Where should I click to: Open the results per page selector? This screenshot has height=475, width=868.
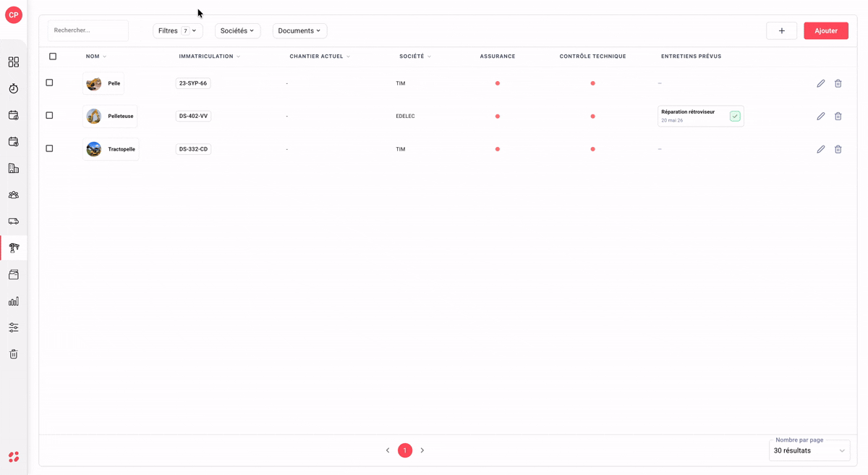(x=809, y=450)
